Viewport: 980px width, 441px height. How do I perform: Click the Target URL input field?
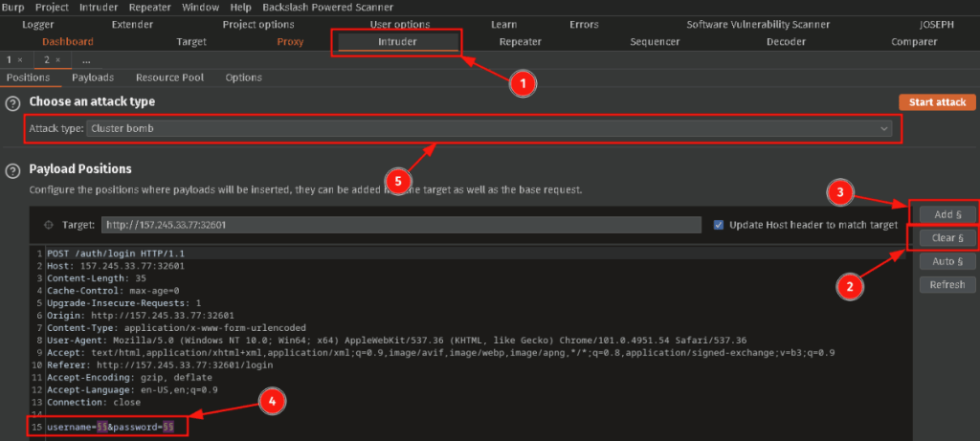point(402,225)
